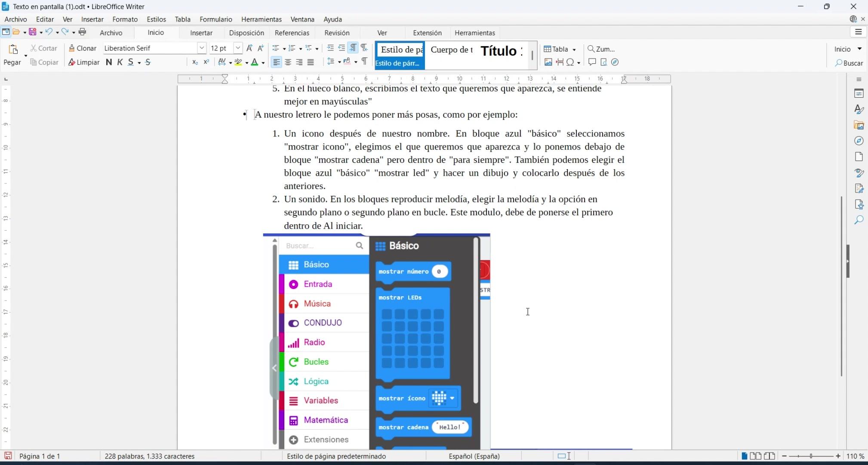Click the zoom slider in status bar
This screenshot has width=868, height=465.
[x=811, y=456]
